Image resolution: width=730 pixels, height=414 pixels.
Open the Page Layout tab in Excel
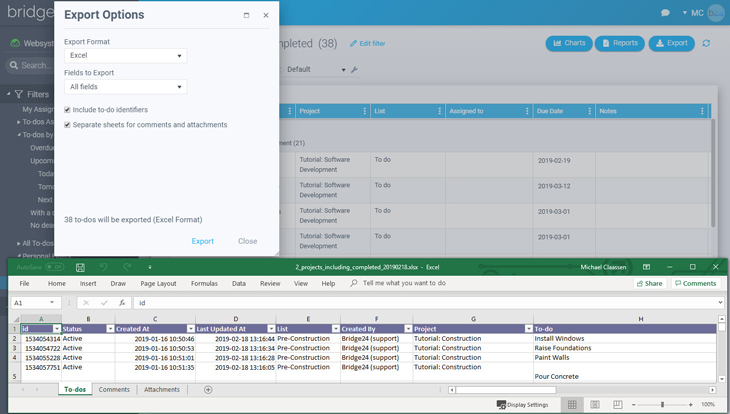coord(158,284)
